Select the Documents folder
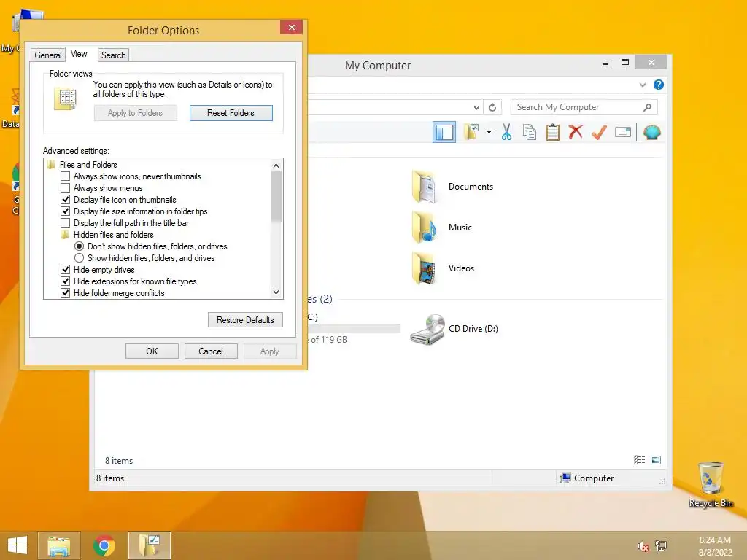The height and width of the screenshot is (560, 747). 452,187
